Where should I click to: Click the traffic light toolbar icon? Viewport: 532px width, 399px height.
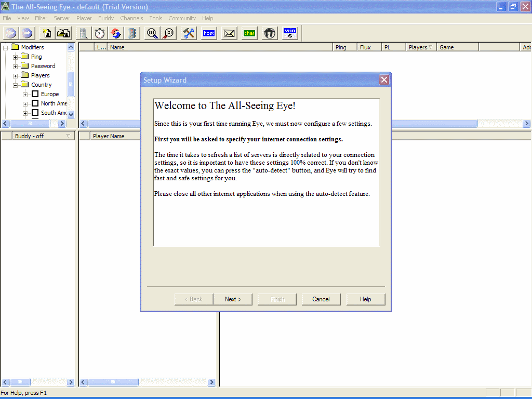click(x=132, y=33)
